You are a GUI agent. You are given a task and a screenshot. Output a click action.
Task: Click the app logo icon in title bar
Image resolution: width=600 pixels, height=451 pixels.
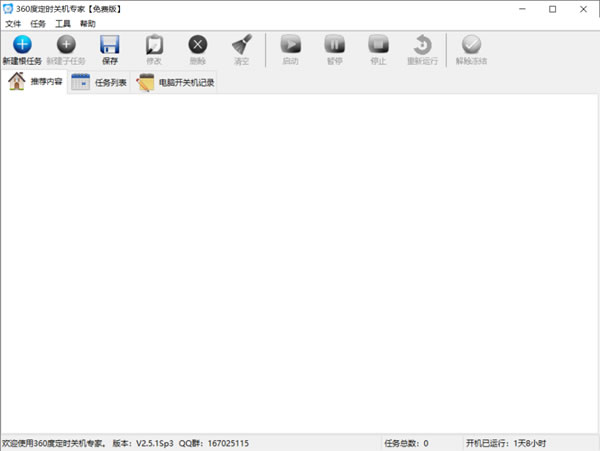coord(8,9)
